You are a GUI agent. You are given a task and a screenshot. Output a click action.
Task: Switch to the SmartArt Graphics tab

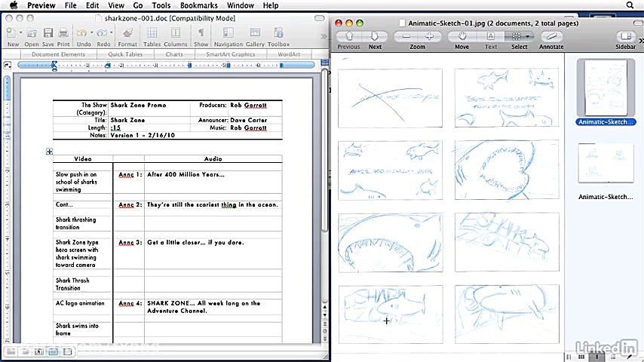(231, 54)
